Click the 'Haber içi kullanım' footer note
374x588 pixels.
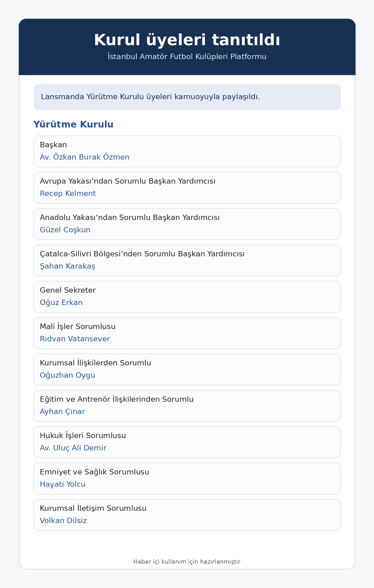[x=187, y=562]
